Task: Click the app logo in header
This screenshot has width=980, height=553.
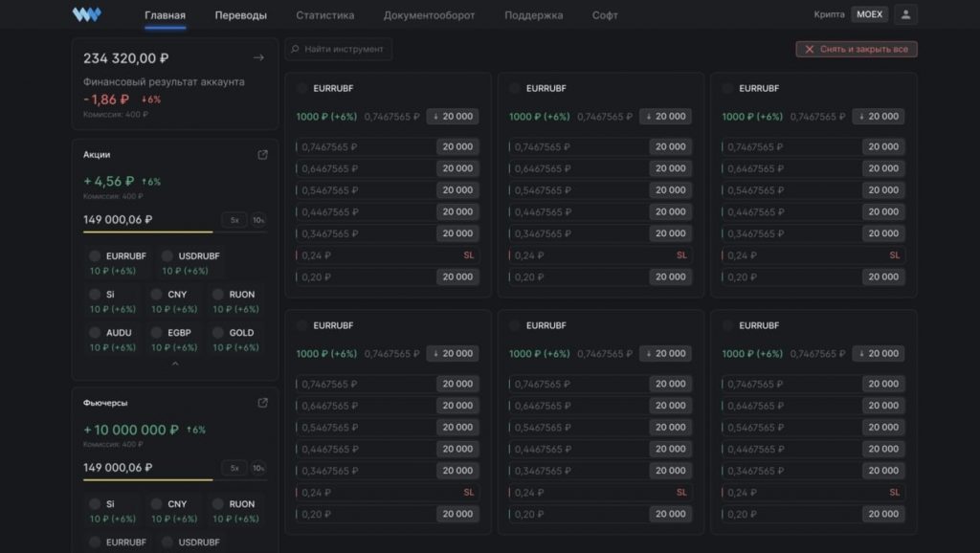Action: coord(86,15)
